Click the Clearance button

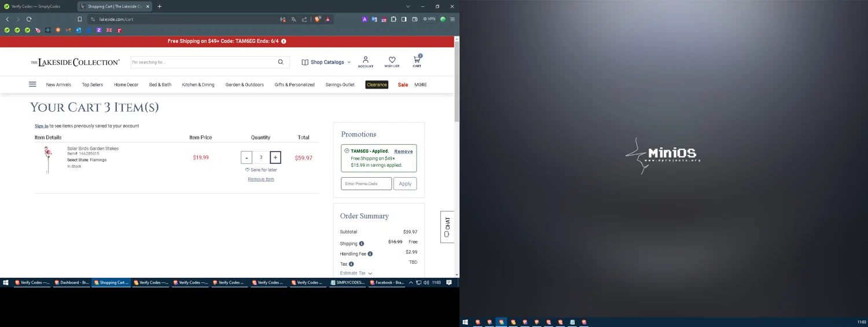377,84
